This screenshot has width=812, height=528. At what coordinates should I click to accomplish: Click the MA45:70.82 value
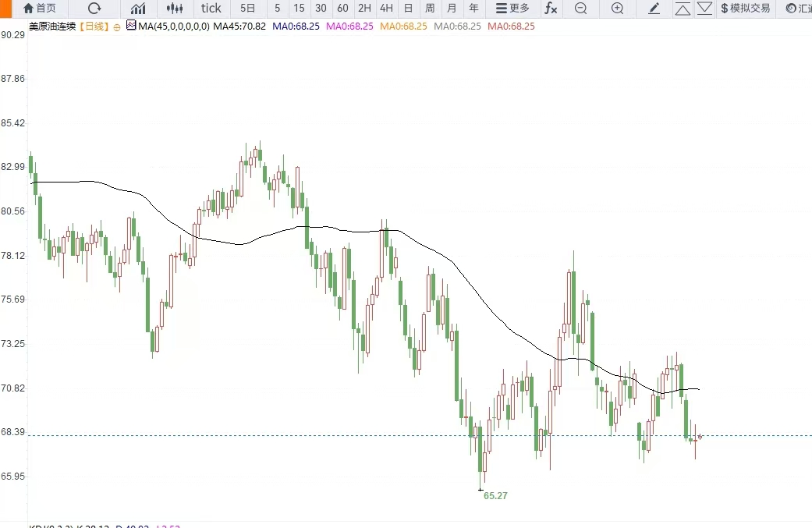(239, 27)
